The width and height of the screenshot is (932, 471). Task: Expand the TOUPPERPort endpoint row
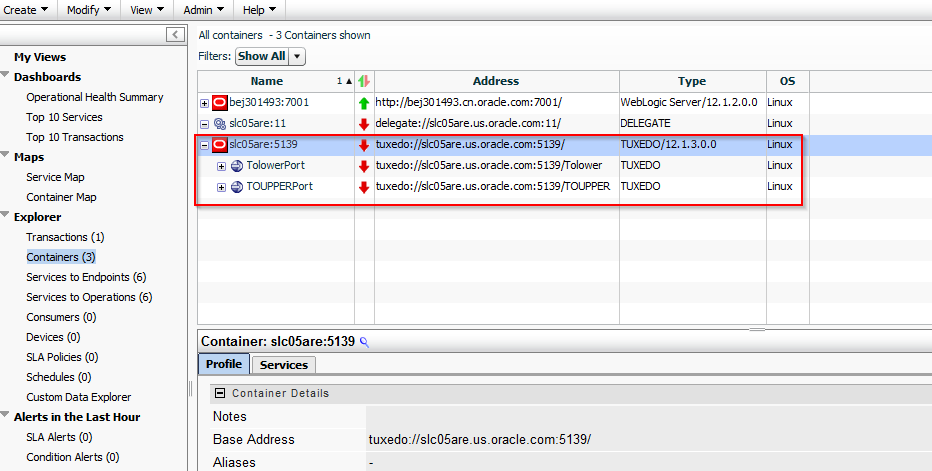pyautogui.click(x=221, y=187)
